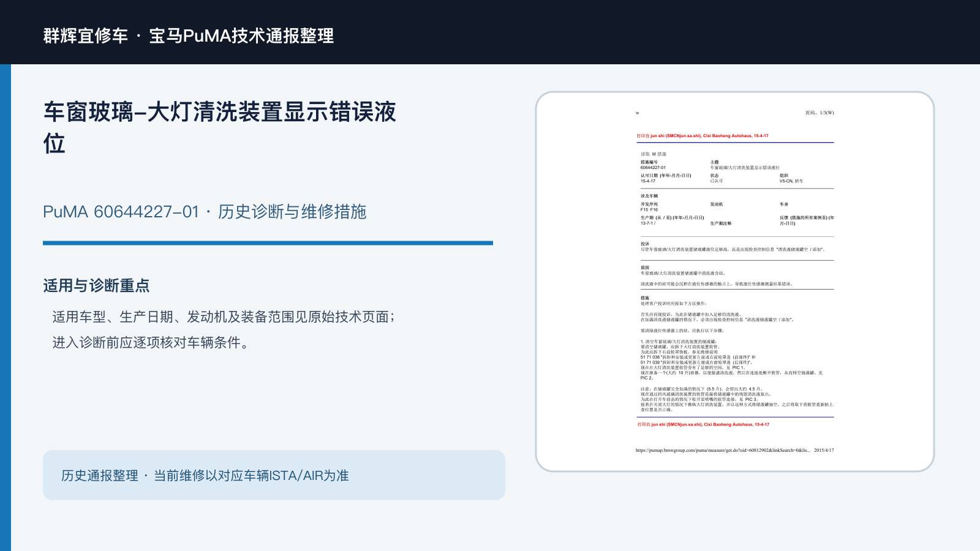
Task: Click the red 打印自 jun shi line near document bottom
Action: pos(703,424)
